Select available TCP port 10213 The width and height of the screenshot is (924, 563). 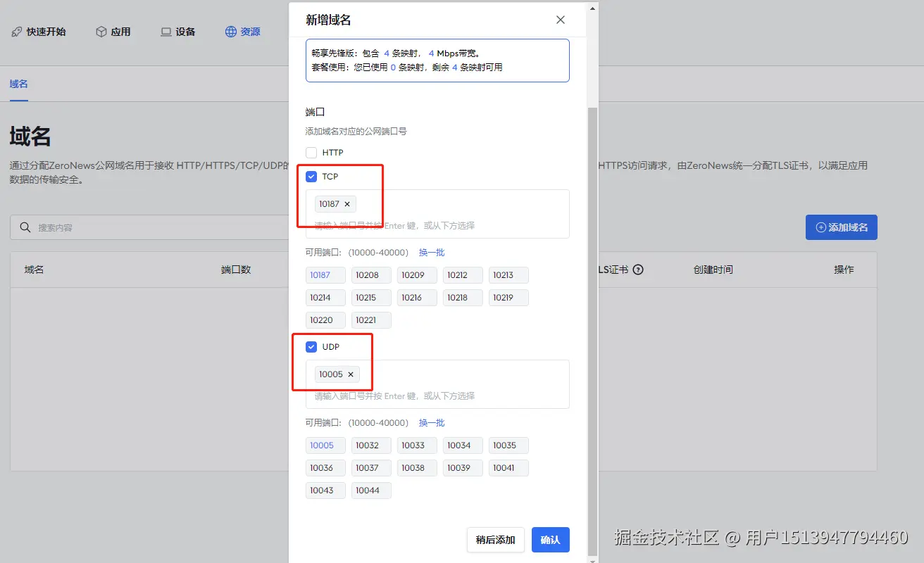coord(508,275)
